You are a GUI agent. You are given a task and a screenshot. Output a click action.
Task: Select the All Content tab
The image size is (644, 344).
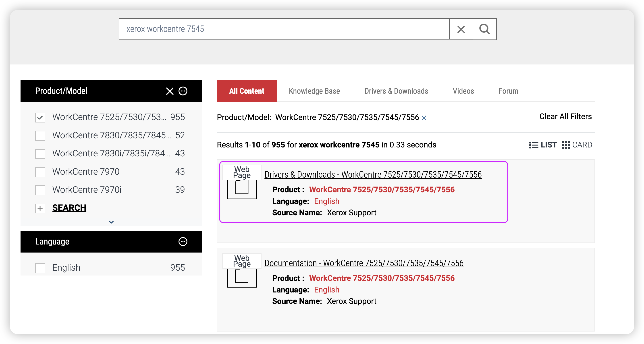(247, 91)
